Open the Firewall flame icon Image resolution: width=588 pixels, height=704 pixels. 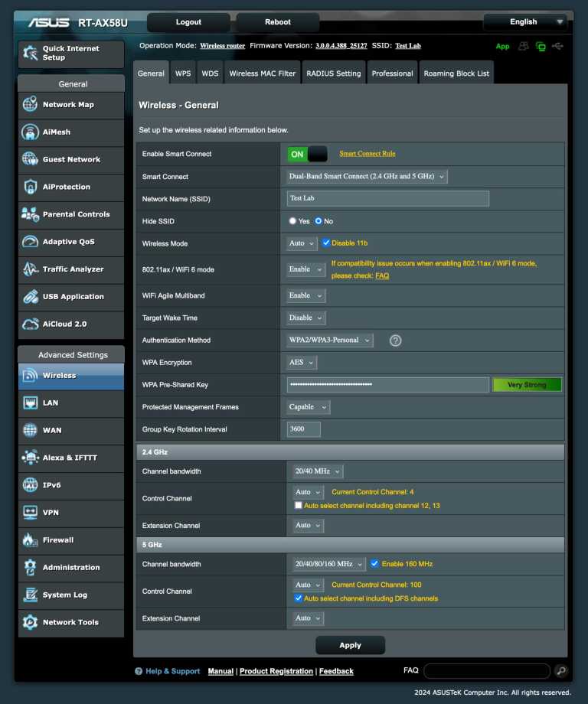pyautogui.click(x=31, y=540)
